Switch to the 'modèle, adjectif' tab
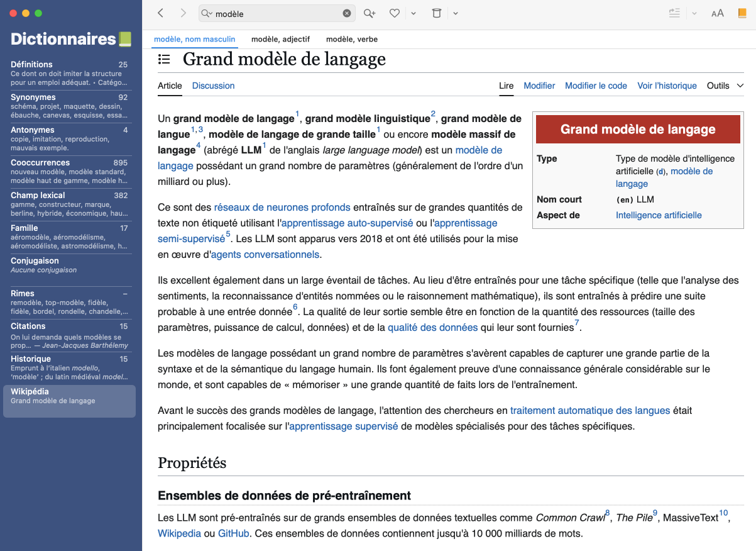The image size is (756, 551). tap(280, 39)
